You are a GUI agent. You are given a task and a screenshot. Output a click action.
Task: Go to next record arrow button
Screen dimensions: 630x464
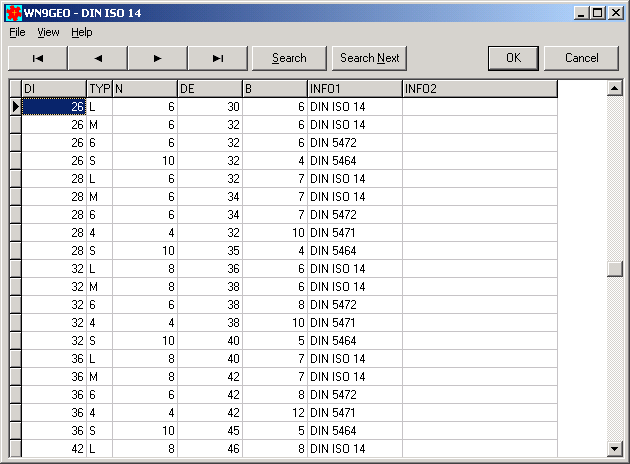click(x=158, y=58)
